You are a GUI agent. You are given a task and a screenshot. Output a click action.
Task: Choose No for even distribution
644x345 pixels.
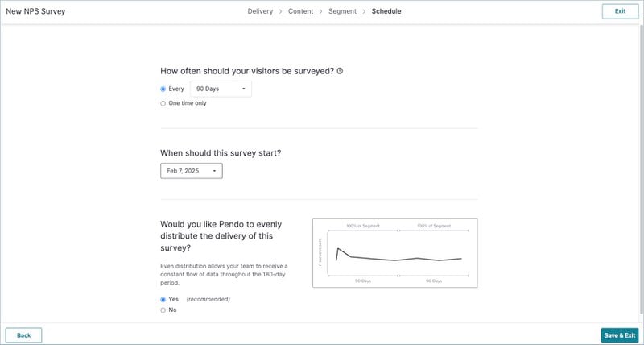pos(163,310)
